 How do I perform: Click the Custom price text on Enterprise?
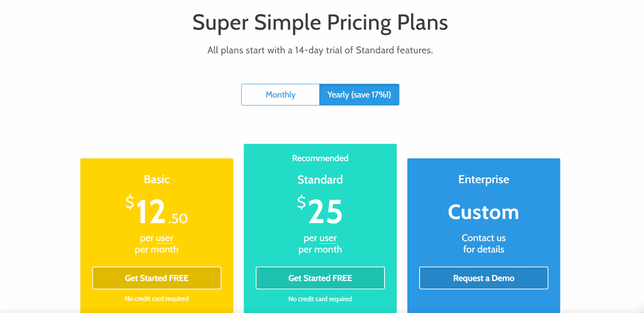(x=484, y=212)
